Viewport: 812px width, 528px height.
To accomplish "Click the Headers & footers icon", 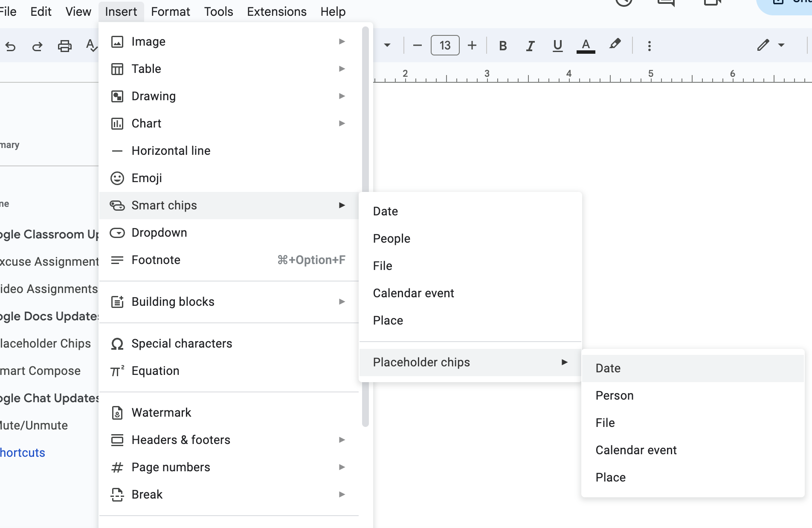I will click(117, 440).
